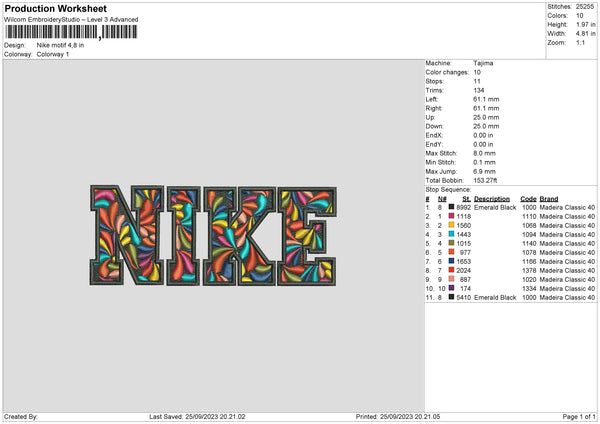The width and height of the screenshot is (600, 424).
Task: Click the pink swatch for code 1020
Action: tap(451, 279)
